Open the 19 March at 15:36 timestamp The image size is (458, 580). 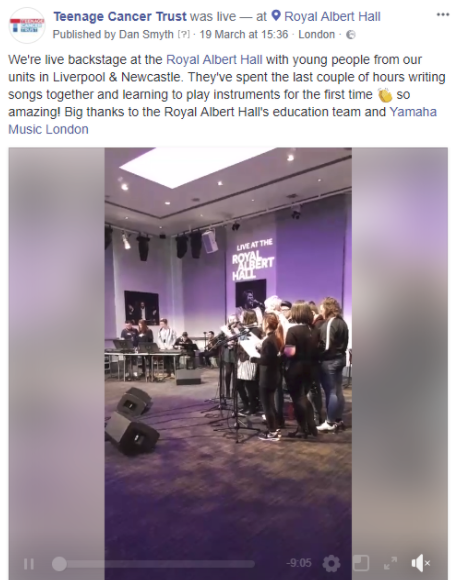(x=244, y=34)
